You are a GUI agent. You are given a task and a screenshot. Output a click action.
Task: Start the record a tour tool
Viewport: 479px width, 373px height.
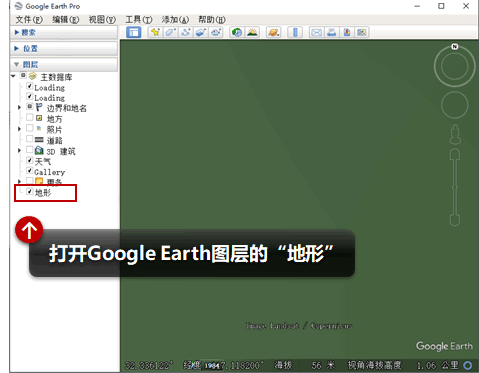(x=216, y=32)
